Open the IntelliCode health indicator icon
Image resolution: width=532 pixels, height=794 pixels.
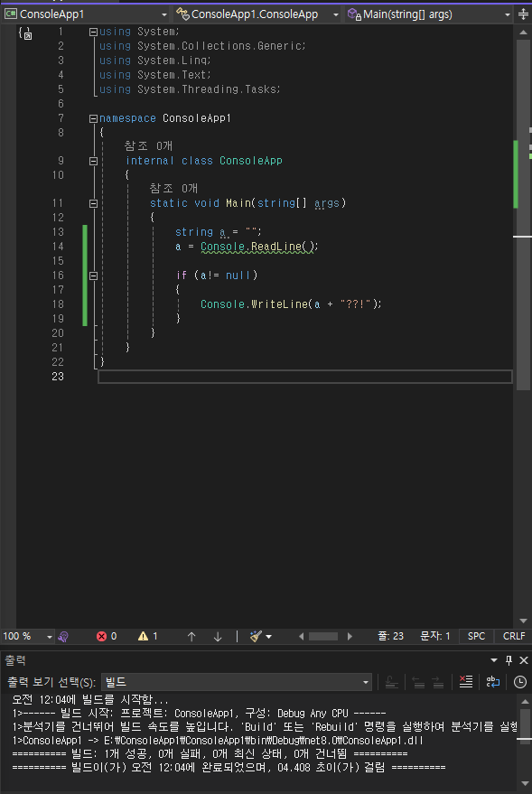click(63, 637)
